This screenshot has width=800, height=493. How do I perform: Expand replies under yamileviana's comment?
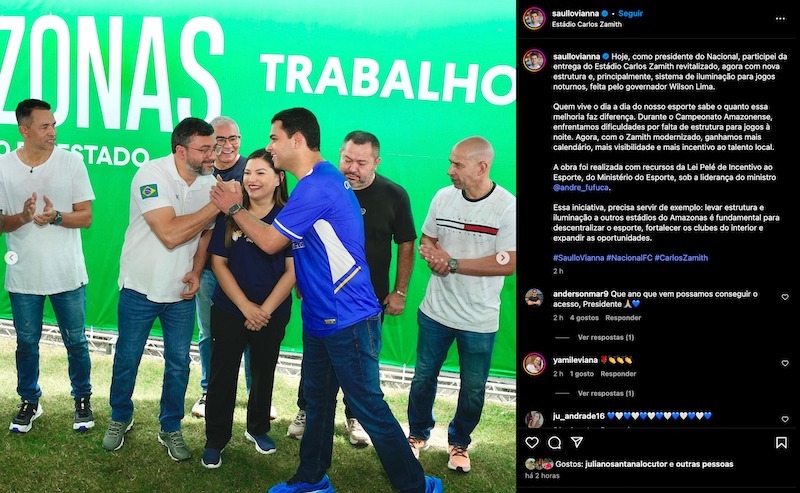coord(606,393)
